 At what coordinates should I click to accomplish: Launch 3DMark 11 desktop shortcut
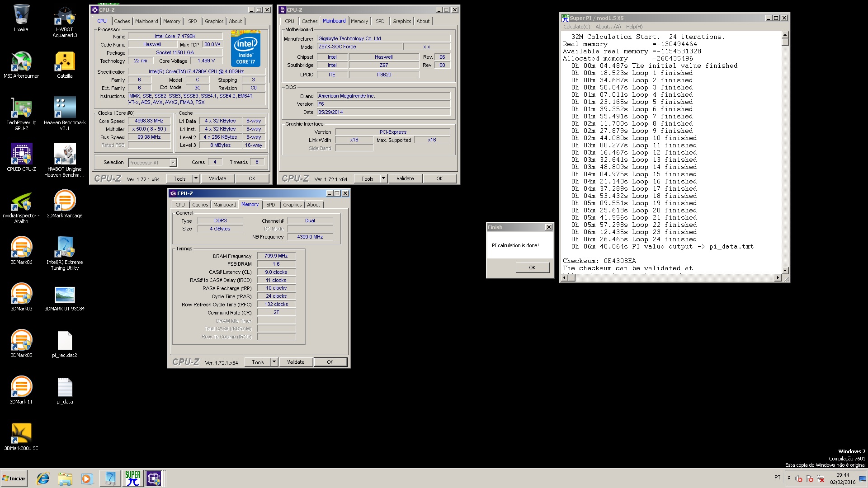coord(21,390)
